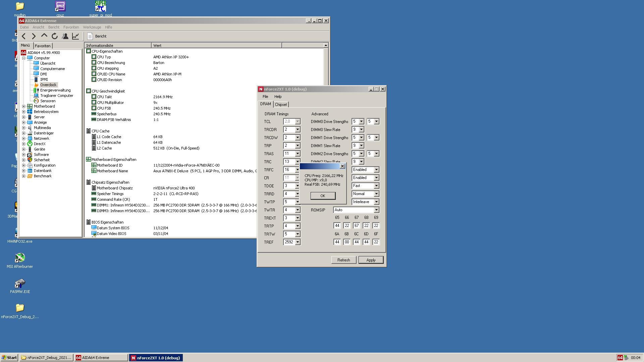Switch to the Favoriten tab in AIDA64
This screenshot has width=644, height=362.
43,46
